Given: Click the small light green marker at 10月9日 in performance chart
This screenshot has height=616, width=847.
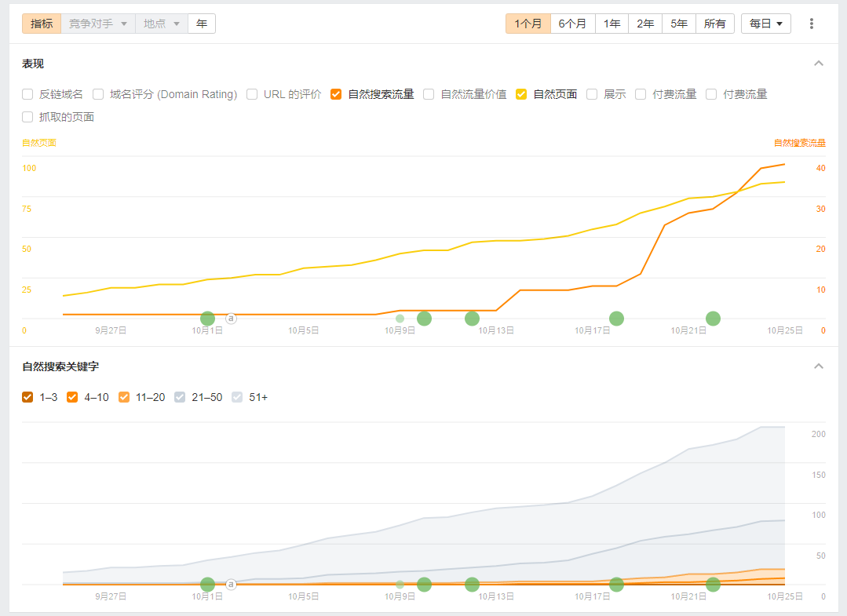Looking at the screenshot, I should [x=400, y=319].
